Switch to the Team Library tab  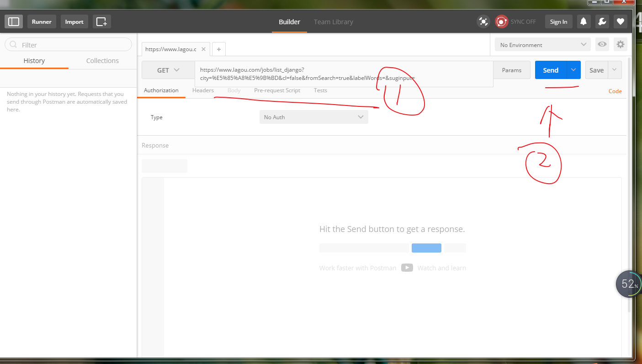(333, 21)
